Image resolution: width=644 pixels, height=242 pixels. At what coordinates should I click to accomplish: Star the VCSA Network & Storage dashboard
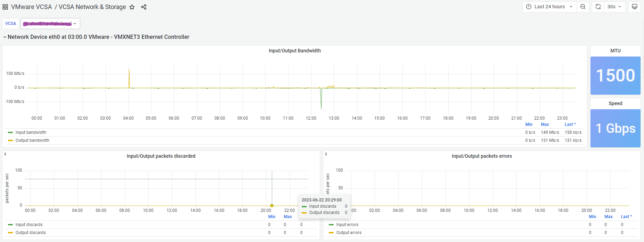[132, 7]
